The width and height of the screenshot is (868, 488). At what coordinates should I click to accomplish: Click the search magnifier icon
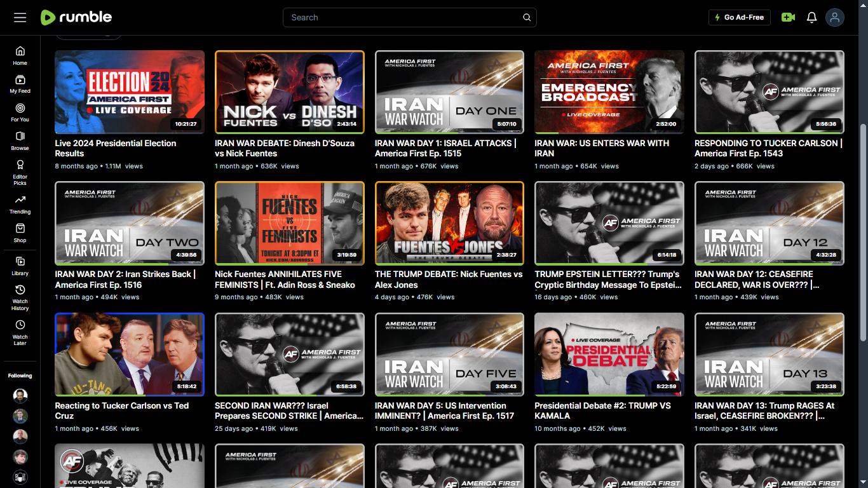(527, 18)
